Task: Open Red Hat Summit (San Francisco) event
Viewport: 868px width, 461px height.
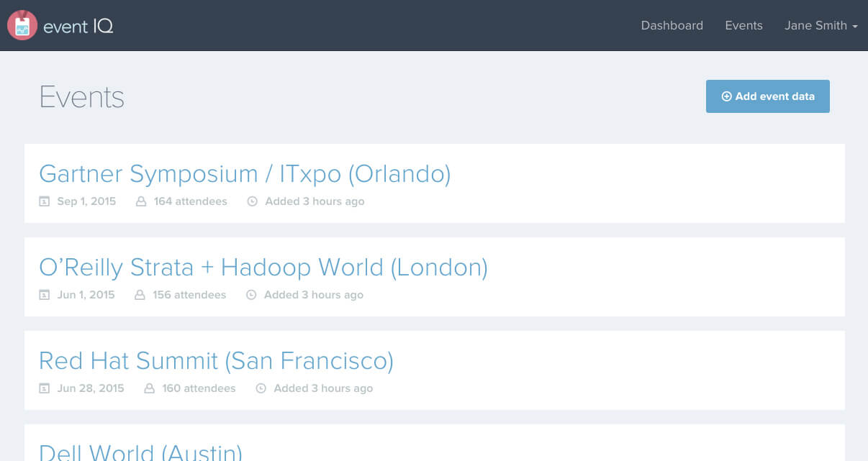Action: coord(216,361)
